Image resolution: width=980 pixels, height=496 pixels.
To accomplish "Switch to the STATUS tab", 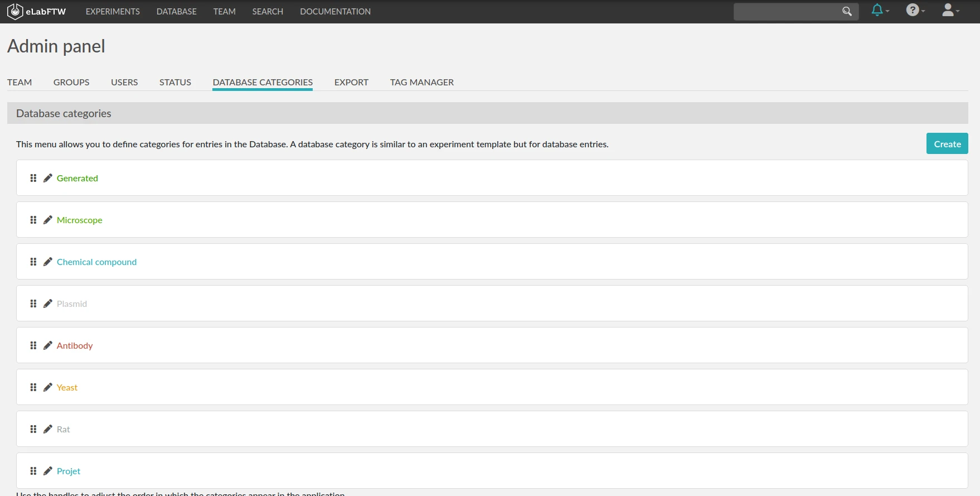I will [175, 82].
